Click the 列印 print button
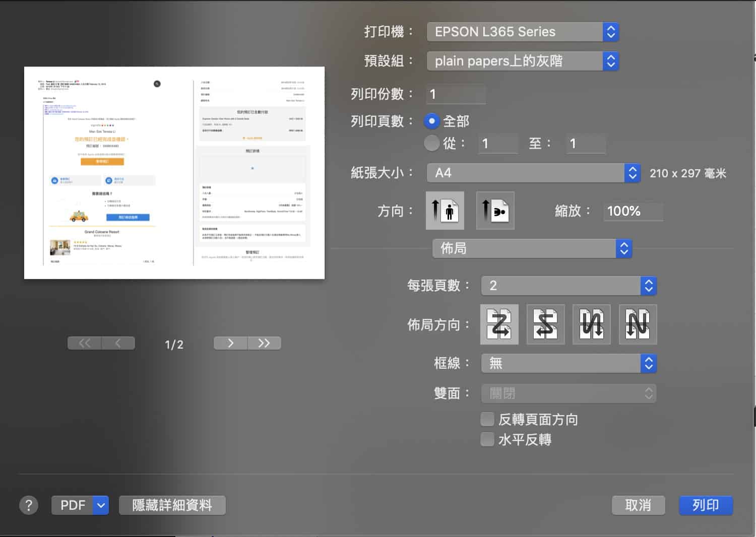This screenshot has width=756, height=537. coord(706,505)
